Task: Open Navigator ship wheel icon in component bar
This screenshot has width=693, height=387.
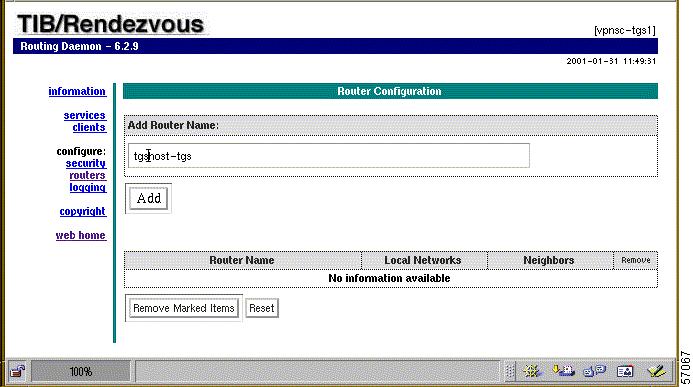Action: [x=532, y=371]
